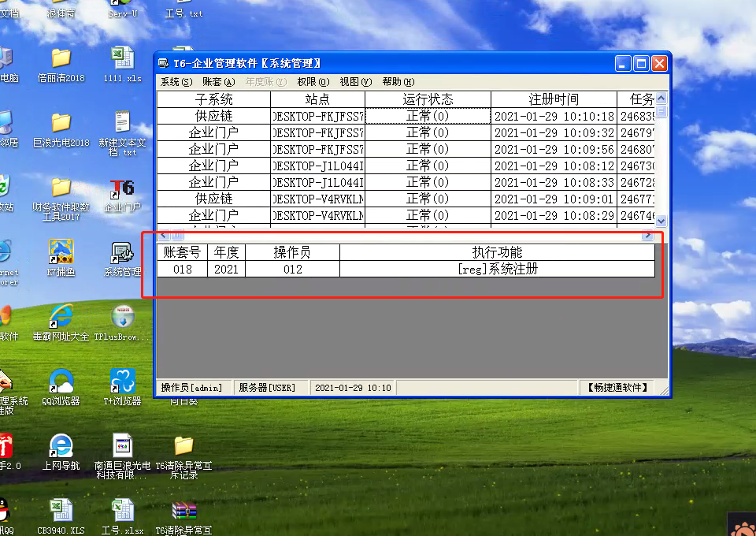This screenshot has height=536, width=756.
Task: Open the 新建文本文档.txt file icon
Action: coord(123,122)
